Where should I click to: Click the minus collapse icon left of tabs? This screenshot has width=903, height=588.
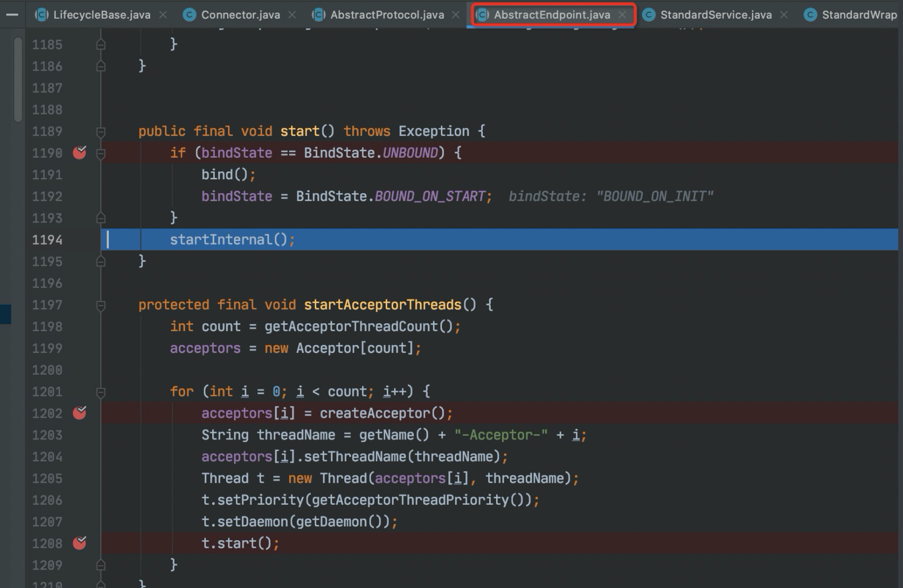(x=12, y=15)
